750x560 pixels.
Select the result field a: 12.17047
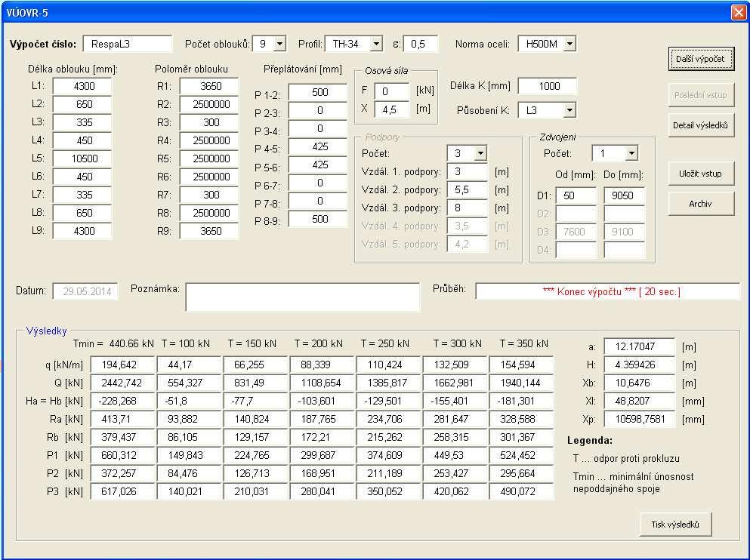click(640, 347)
